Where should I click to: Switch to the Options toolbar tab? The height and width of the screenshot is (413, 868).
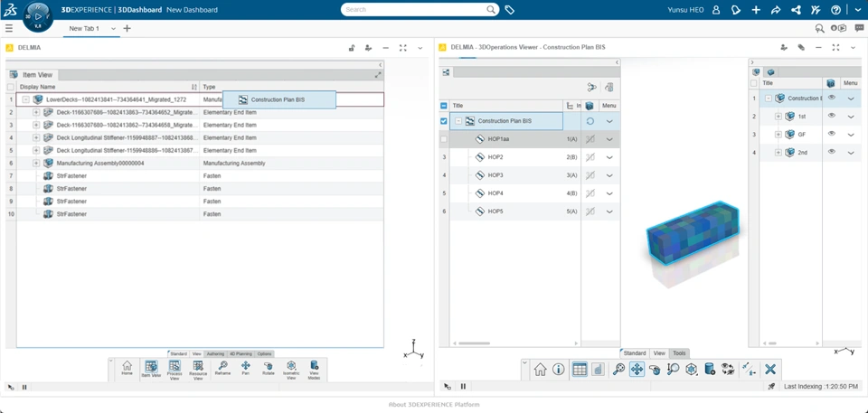265,353
